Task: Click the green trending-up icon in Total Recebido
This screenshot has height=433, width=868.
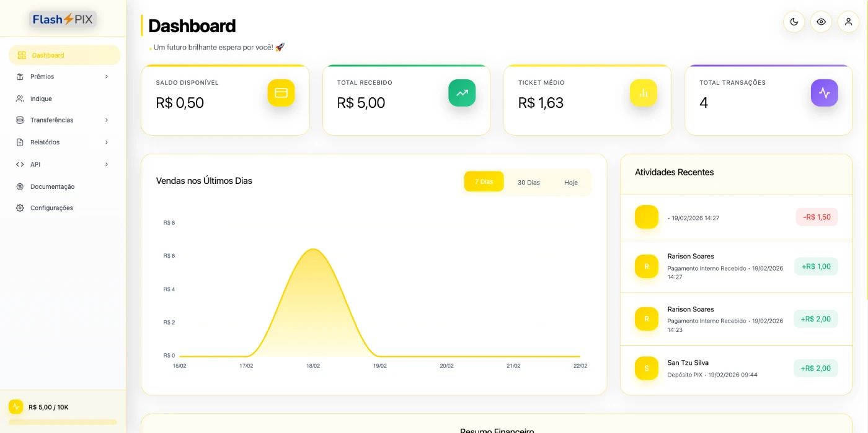Action: [x=462, y=93]
